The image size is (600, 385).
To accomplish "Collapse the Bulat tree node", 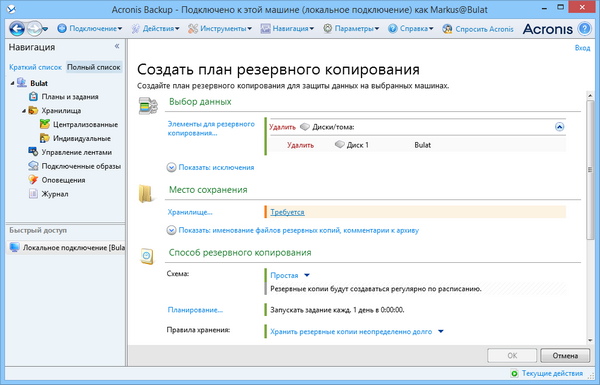I will [13, 83].
